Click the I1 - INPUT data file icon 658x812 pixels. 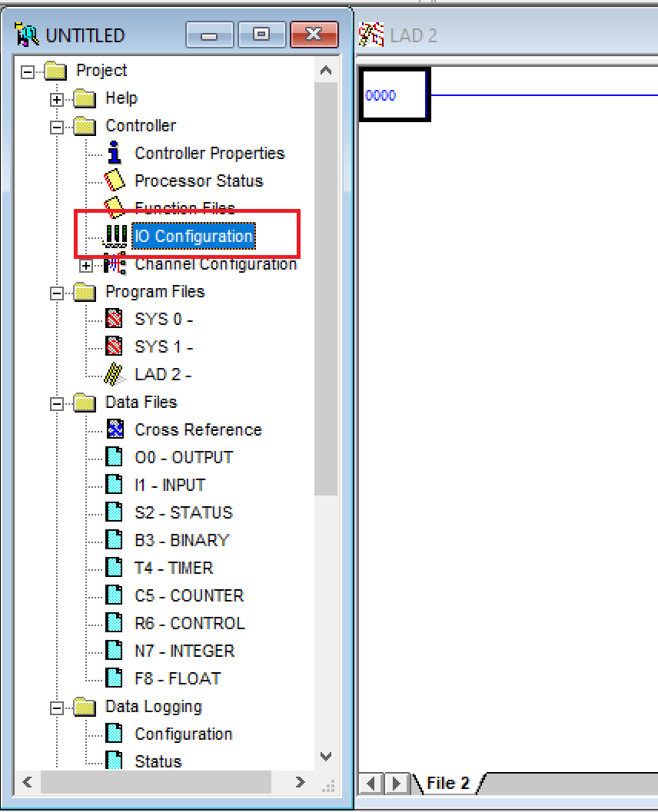pyautogui.click(x=114, y=484)
